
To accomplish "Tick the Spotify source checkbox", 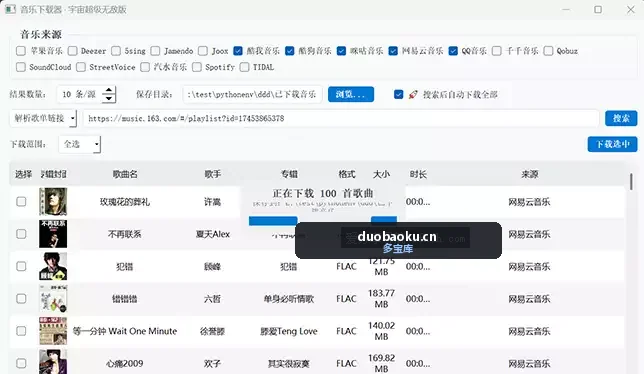I will click(x=197, y=67).
